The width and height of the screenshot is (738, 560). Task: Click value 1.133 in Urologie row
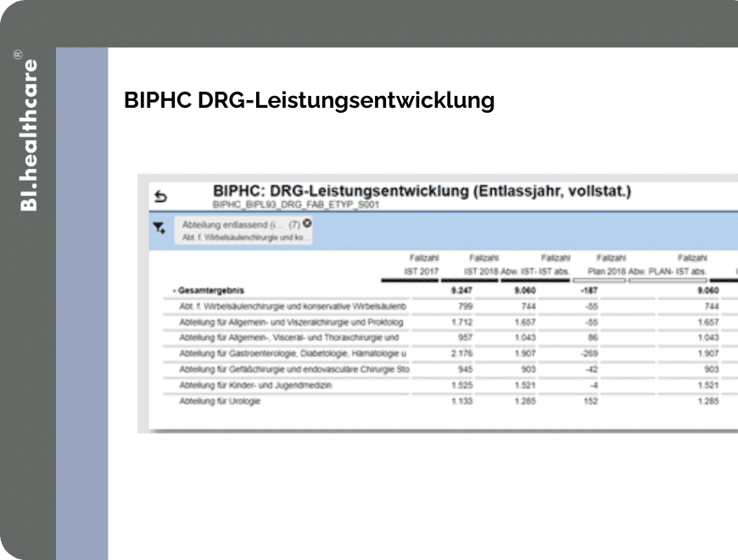point(461,401)
